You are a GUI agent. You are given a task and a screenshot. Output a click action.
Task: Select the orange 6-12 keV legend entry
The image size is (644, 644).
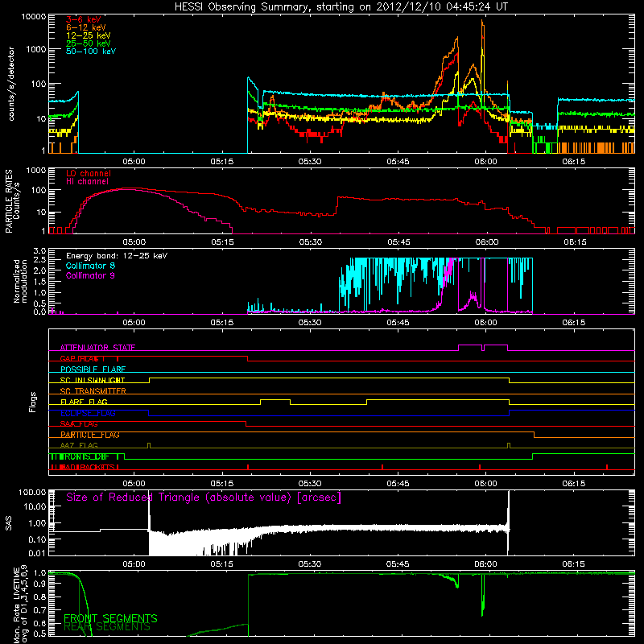tap(86, 27)
